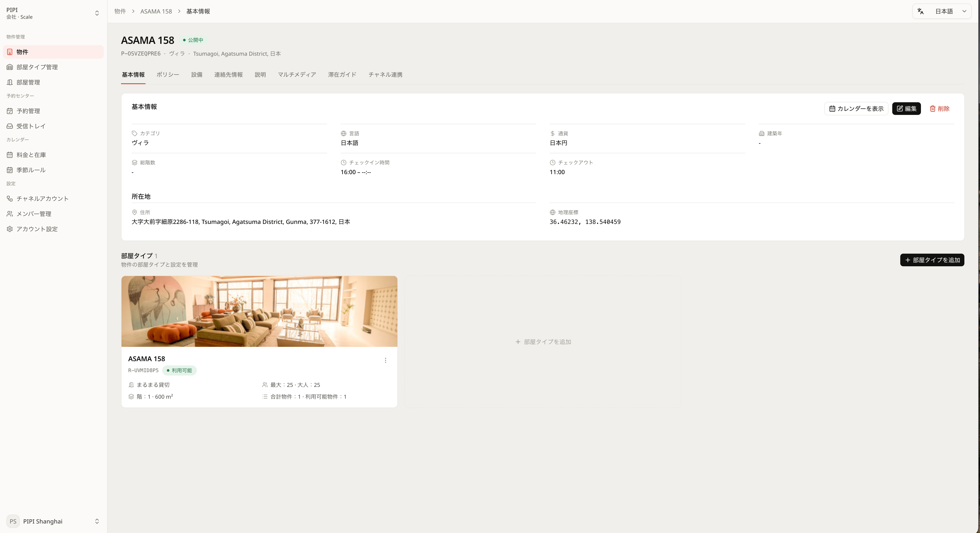
Task: Open the 日本語 language dropdown
Action: 942,11
